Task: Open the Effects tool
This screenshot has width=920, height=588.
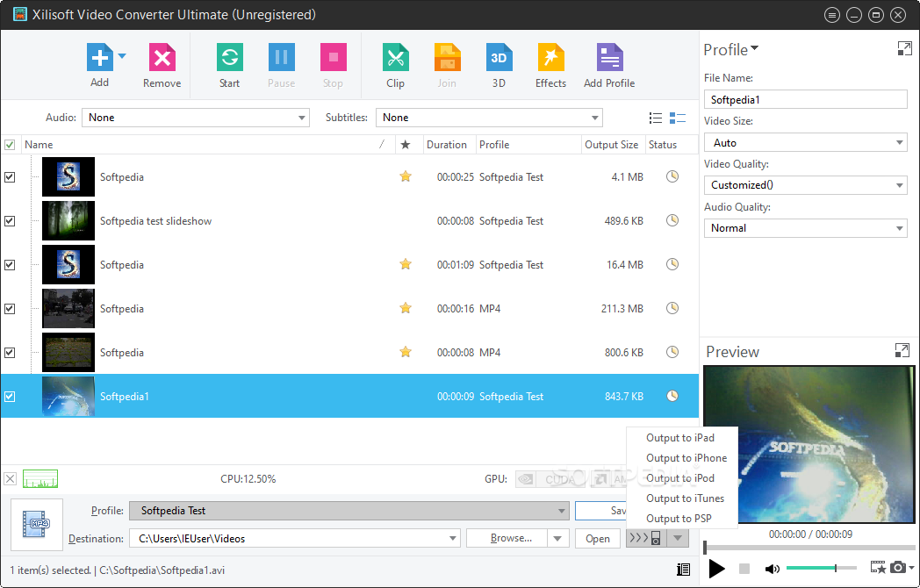Action: pos(551,58)
